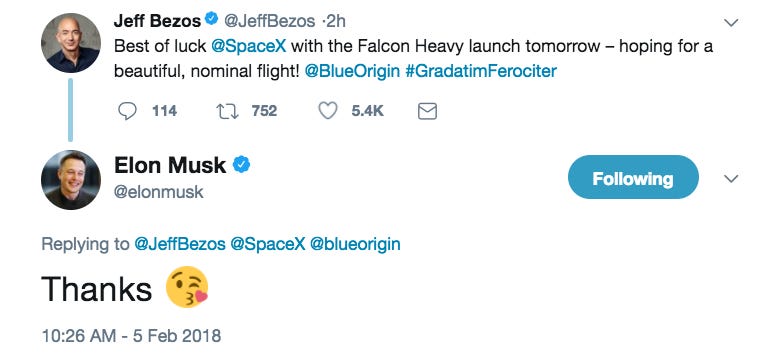The image size is (779, 361).
Task: Click the reply speech bubble icon
Action: [127, 111]
